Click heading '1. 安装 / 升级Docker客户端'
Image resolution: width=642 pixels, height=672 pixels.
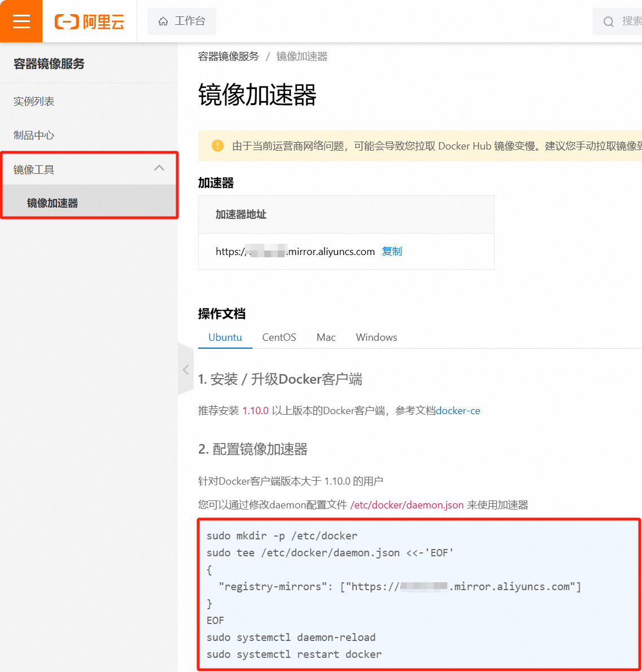[x=280, y=379]
